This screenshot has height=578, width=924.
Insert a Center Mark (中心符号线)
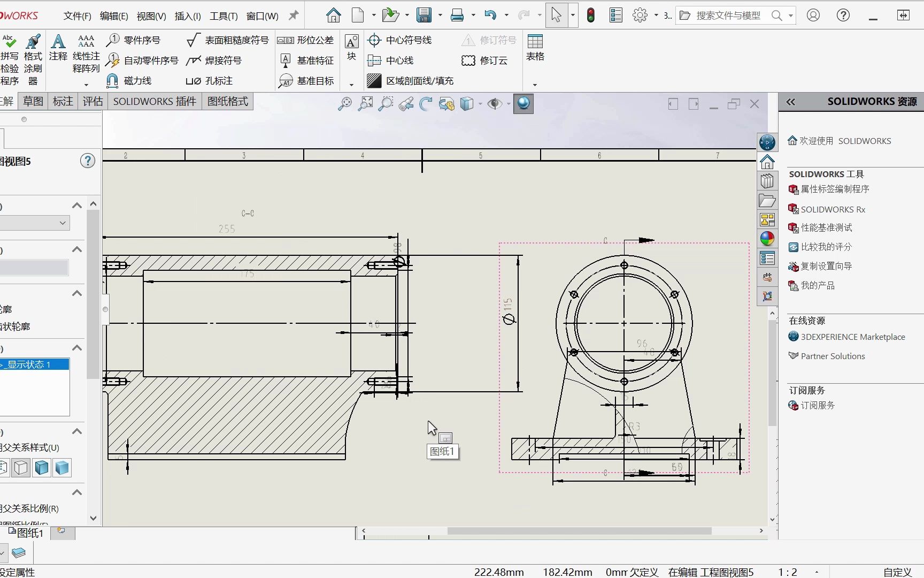tap(399, 40)
